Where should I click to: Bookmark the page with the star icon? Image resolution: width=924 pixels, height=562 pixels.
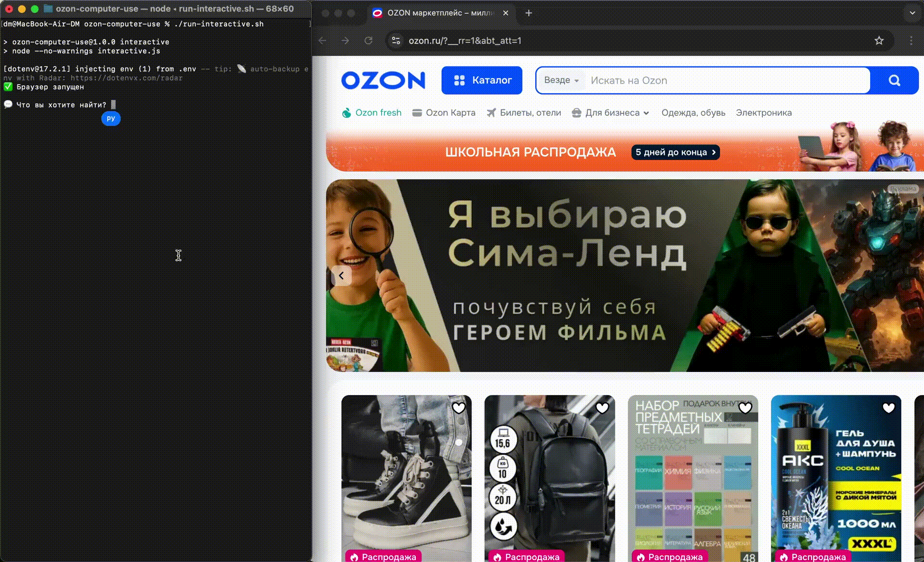point(879,41)
